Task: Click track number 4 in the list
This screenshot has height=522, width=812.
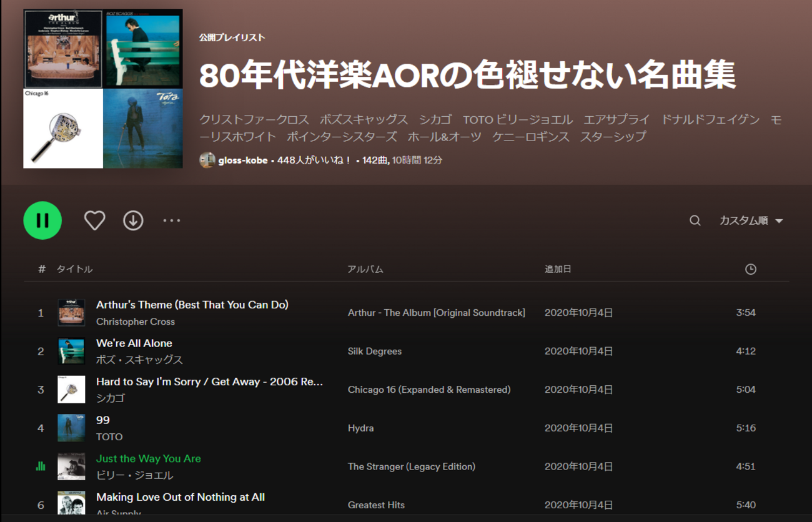Action: (41, 428)
